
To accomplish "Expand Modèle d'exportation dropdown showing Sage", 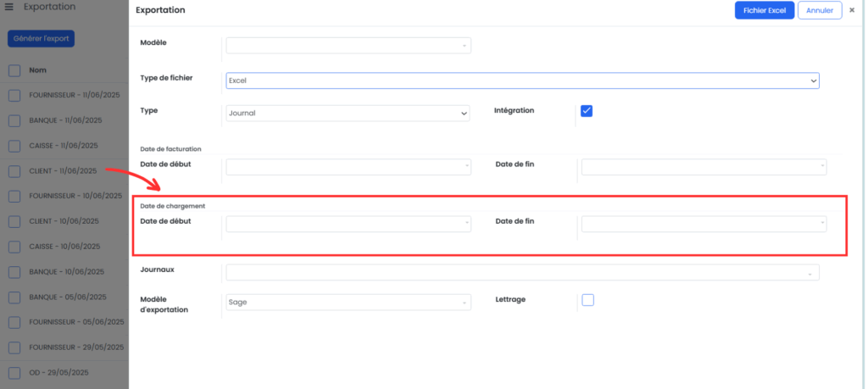I will (348, 302).
